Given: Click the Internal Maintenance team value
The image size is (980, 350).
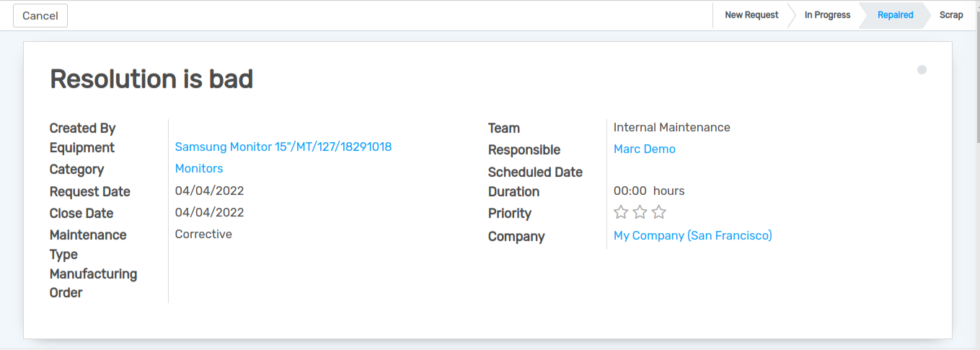Looking at the screenshot, I should pos(671,128).
